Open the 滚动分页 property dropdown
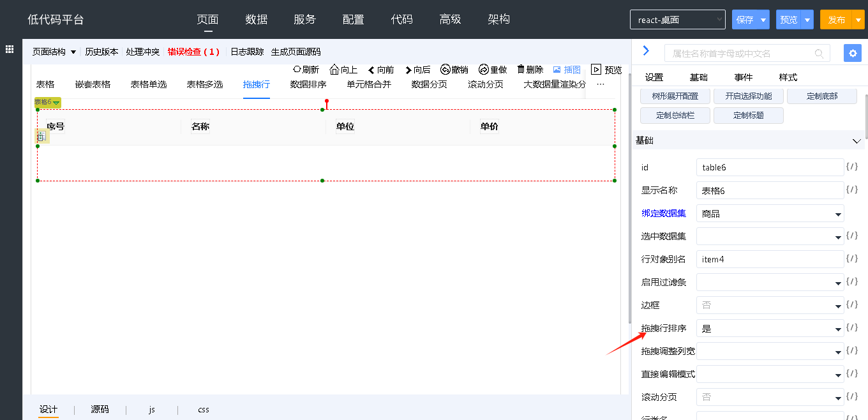The width and height of the screenshot is (868, 420). point(770,398)
